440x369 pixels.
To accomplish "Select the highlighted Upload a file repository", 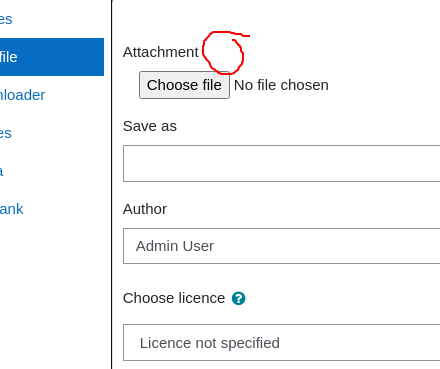I will pyautogui.click(x=52, y=57).
